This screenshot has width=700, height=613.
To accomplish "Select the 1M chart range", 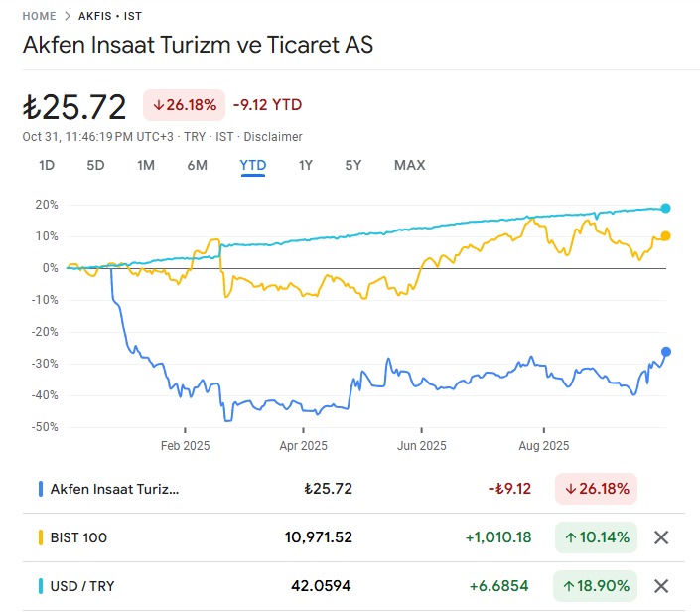I will point(146,165).
